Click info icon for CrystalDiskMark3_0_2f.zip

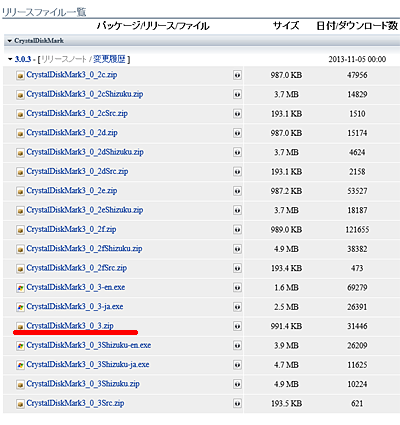point(237,230)
